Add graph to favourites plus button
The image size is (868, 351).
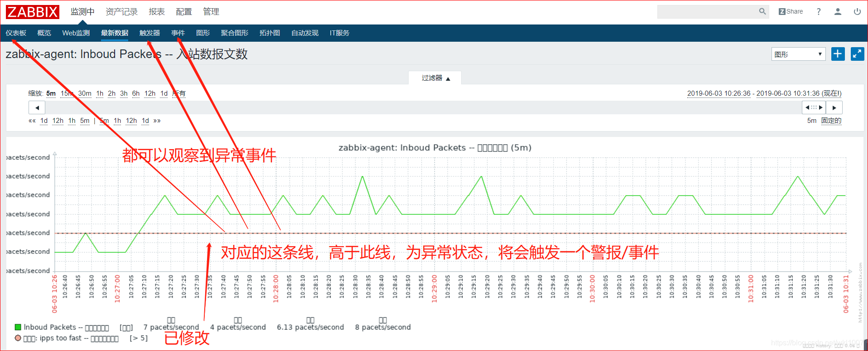pyautogui.click(x=838, y=54)
